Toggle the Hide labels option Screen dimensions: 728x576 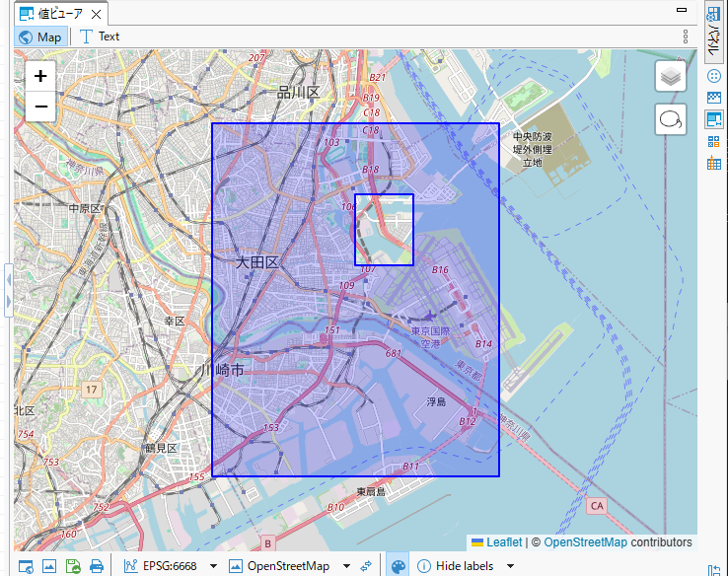(454, 566)
